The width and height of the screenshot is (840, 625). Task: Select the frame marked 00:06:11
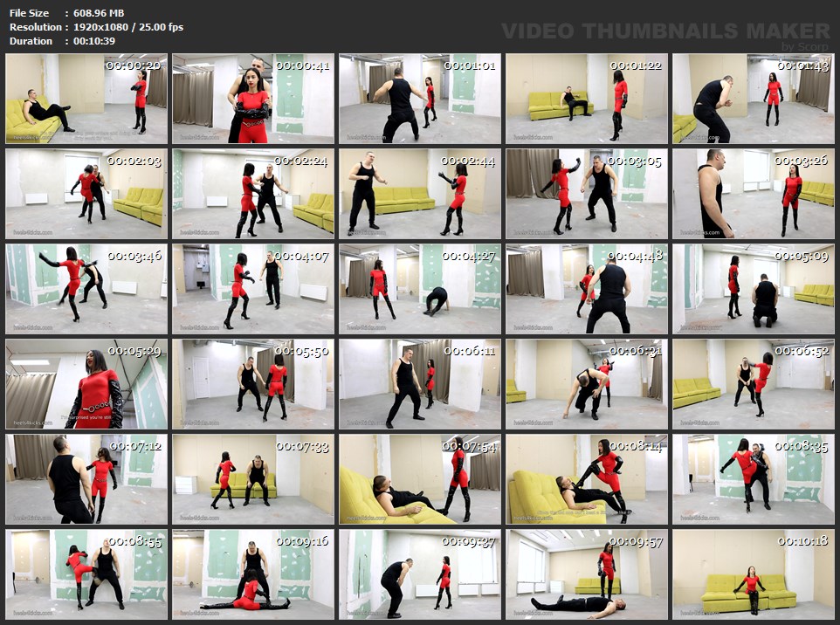(420, 384)
